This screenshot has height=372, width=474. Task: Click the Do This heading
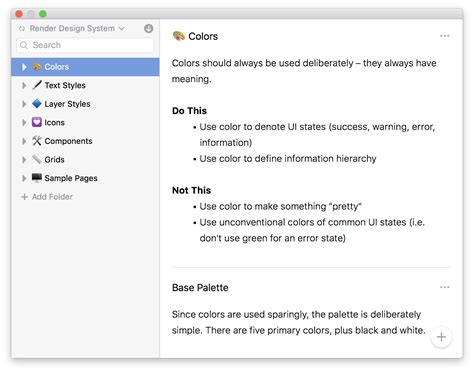point(189,111)
